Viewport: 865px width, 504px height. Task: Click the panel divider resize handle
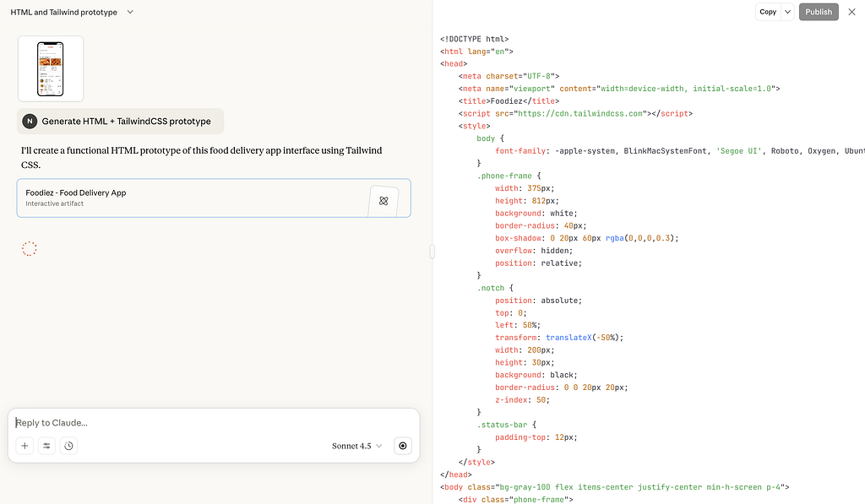pos(432,251)
